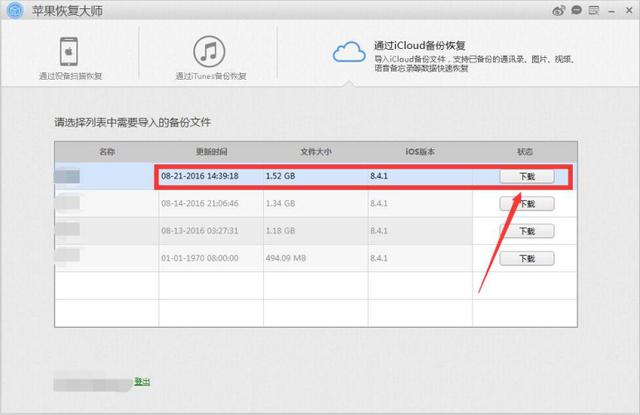Download the 08-13-2016 1.18 GB backup
Viewport: 640px width, 415px height.
[x=526, y=231]
